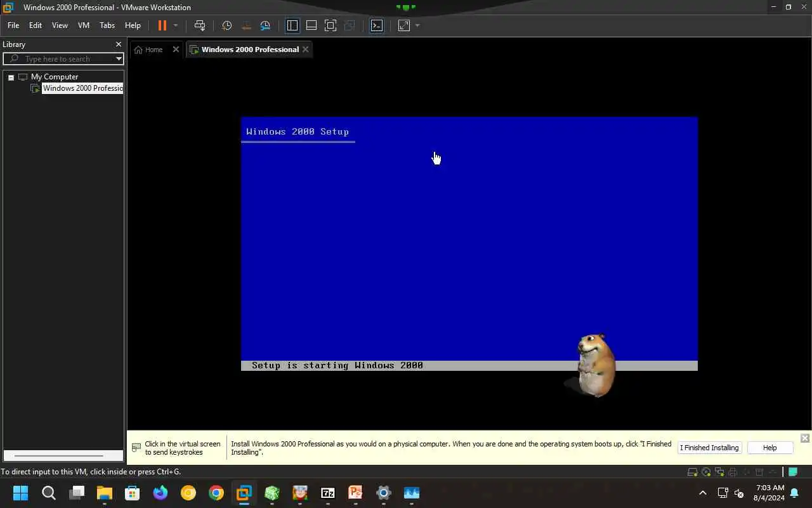Select My Computer in the Library
Image resolution: width=812 pixels, height=508 pixels.
(55, 77)
